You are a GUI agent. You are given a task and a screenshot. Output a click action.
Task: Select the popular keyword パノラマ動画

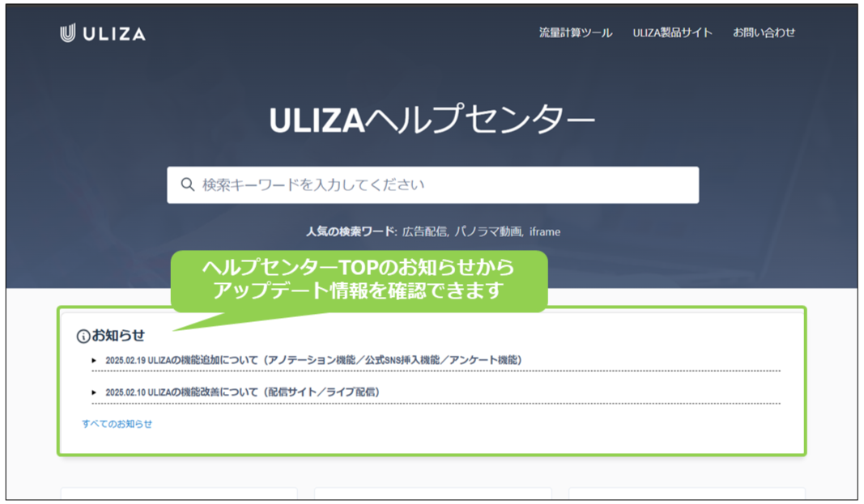(487, 231)
